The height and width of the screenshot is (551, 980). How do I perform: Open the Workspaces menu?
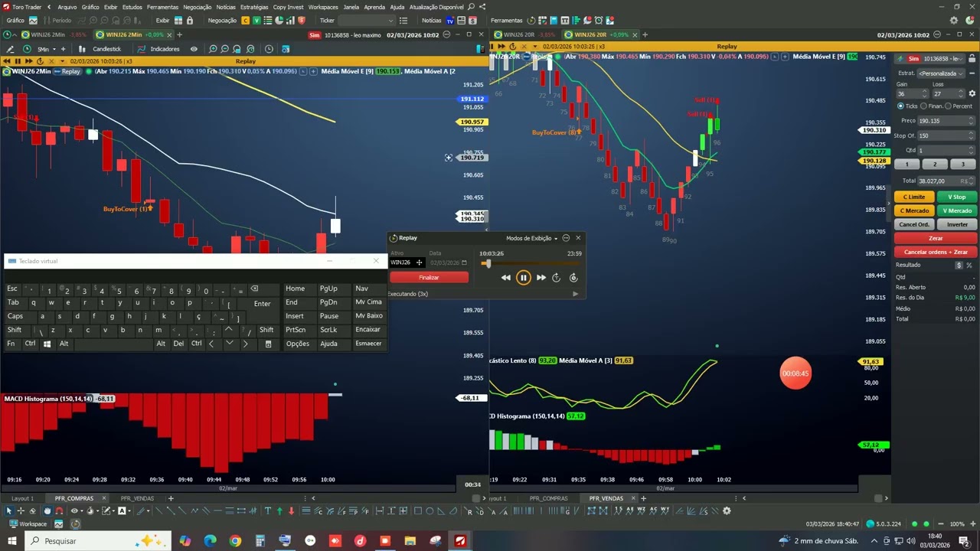(323, 7)
